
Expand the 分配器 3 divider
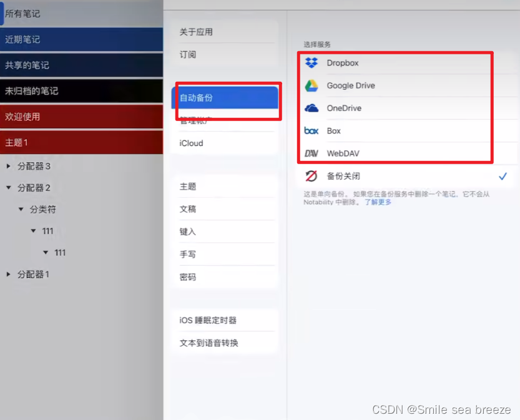[9, 166]
